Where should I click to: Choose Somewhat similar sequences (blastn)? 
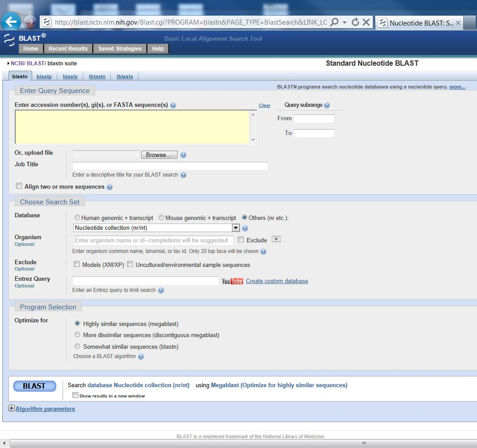click(x=77, y=347)
